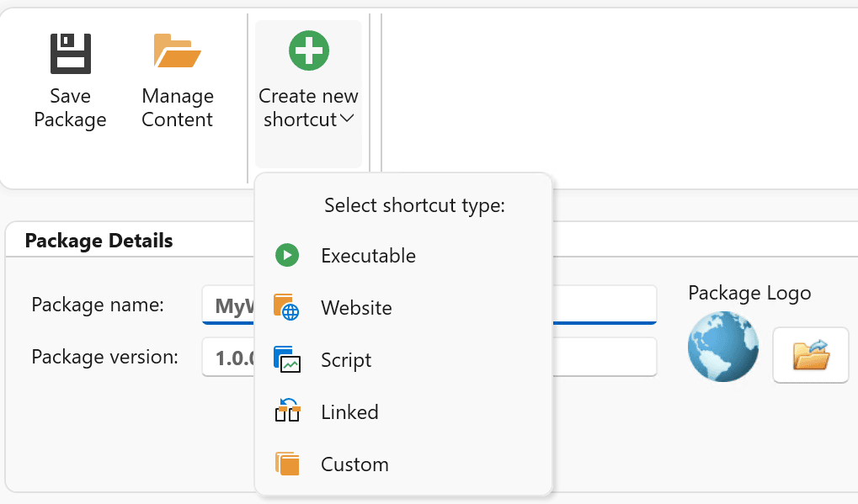Select the Linked shortcut type label
The width and height of the screenshot is (858, 504).
click(x=349, y=412)
